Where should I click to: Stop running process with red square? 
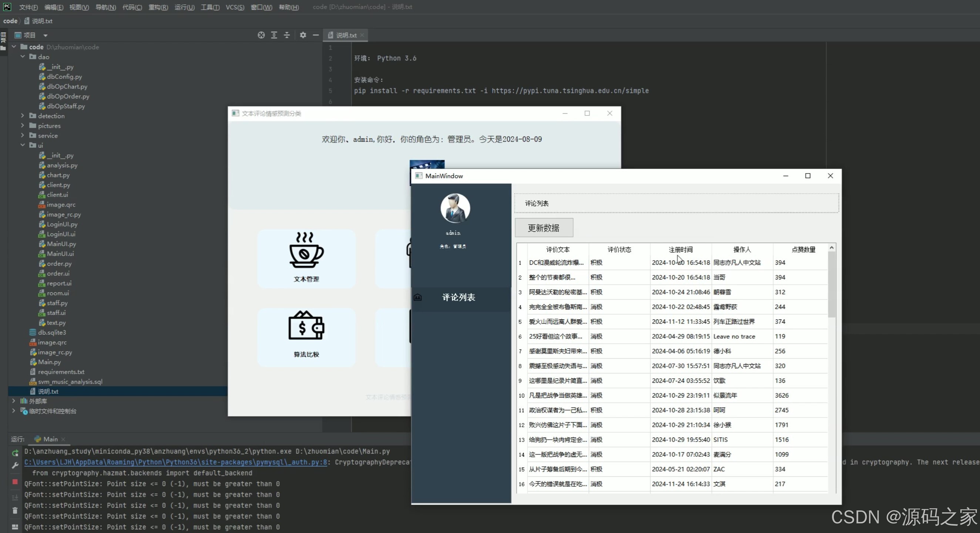coord(15,482)
